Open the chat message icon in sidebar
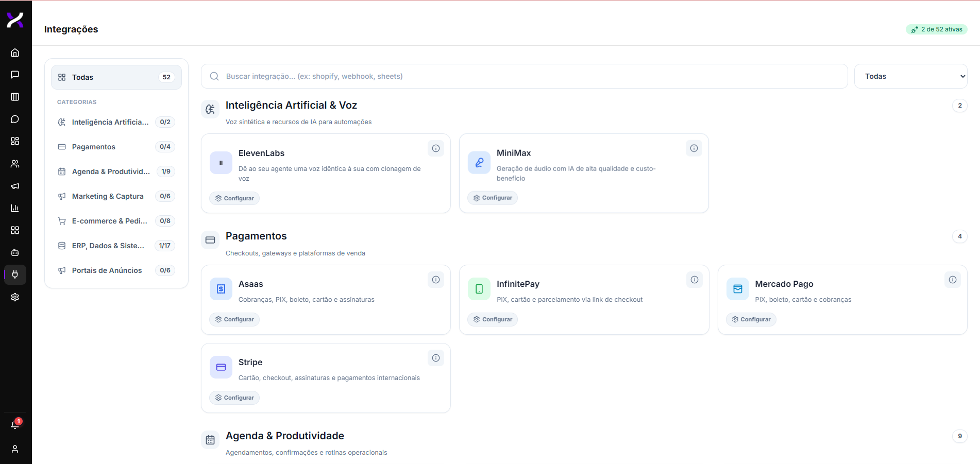The height and width of the screenshot is (464, 980). [15, 75]
